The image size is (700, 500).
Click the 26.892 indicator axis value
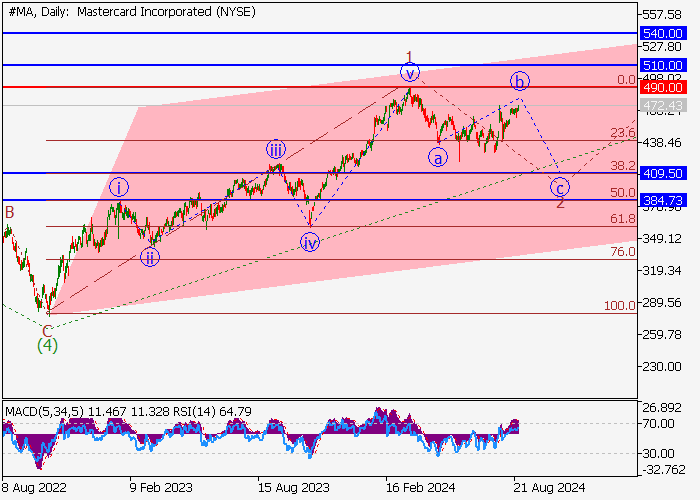662,408
